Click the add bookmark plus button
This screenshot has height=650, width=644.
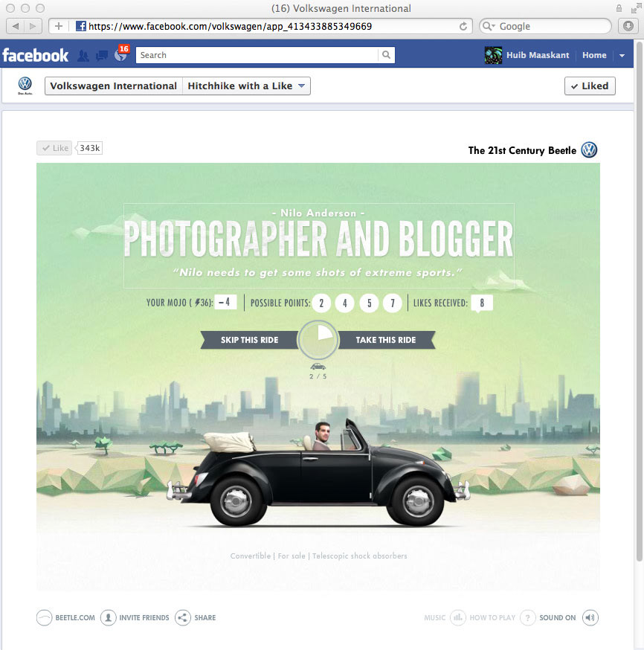click(59, 26)
